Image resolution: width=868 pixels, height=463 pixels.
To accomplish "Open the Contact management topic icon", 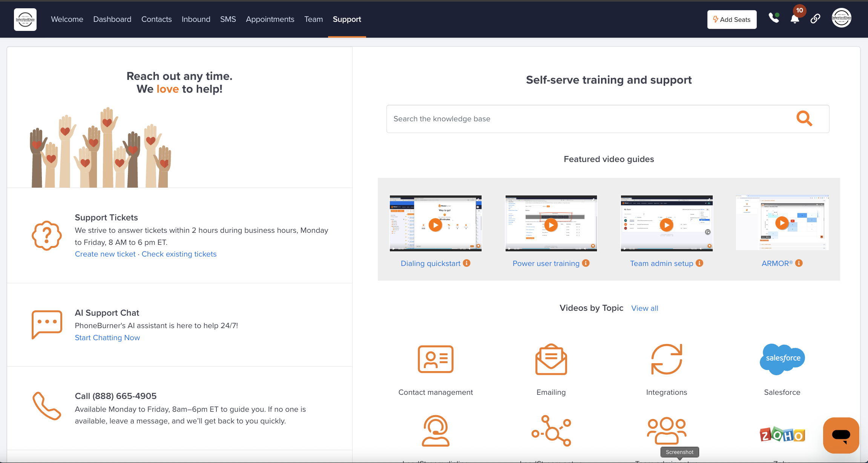I will click(436, 359).
